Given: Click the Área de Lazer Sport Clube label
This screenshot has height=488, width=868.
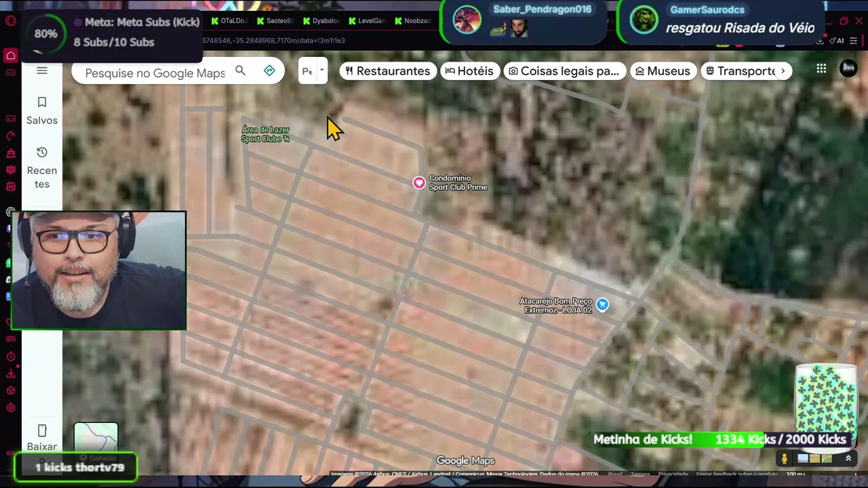Looking at the screenshot, I should coord(266,134).
